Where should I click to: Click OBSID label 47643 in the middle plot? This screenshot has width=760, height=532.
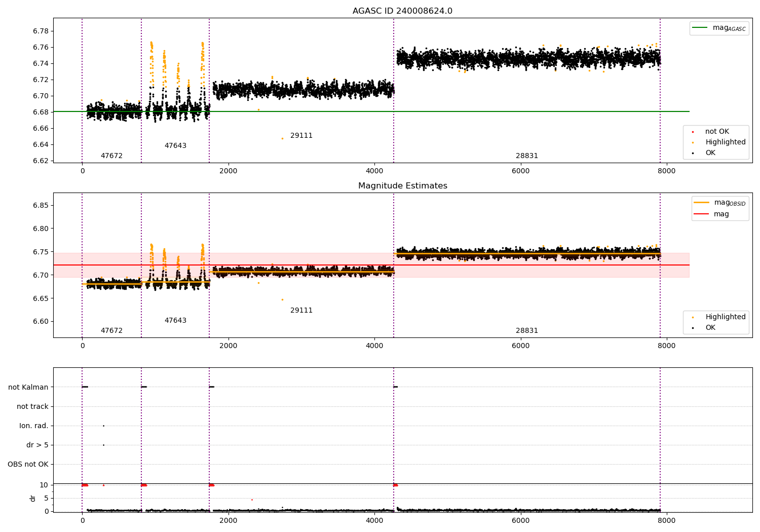175,321
